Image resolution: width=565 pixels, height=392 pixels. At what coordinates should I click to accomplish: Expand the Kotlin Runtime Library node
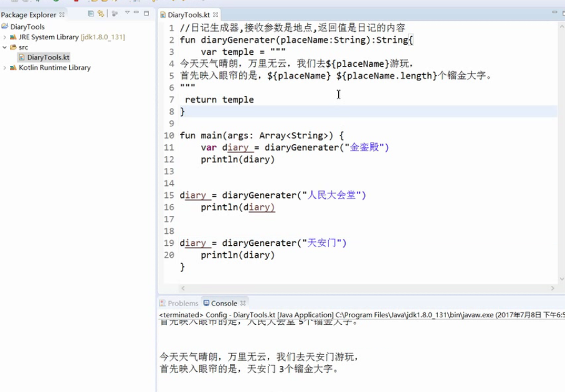pyautogui.click(x=5, y=68)
